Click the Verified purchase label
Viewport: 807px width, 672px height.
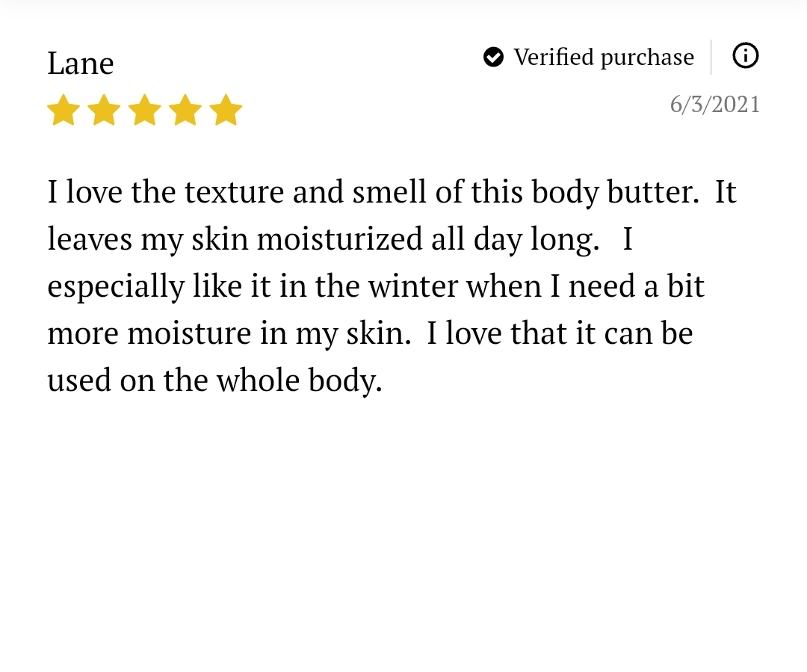(x=604, y=58)
